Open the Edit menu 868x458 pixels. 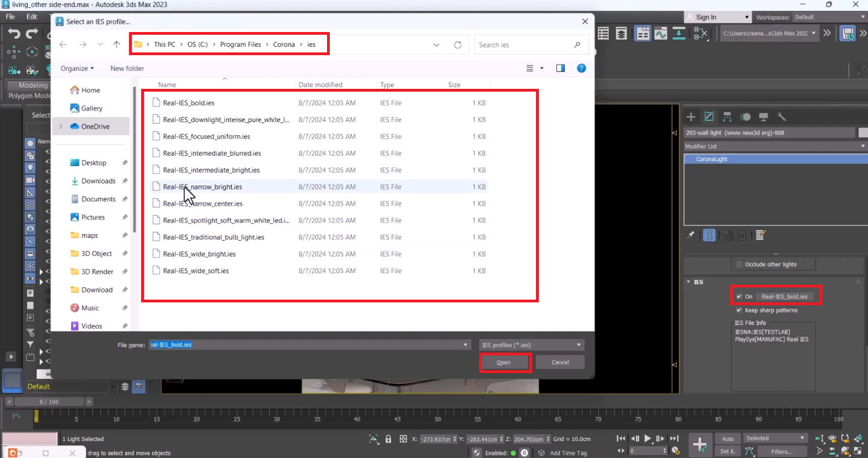click(x=32, y=17)
